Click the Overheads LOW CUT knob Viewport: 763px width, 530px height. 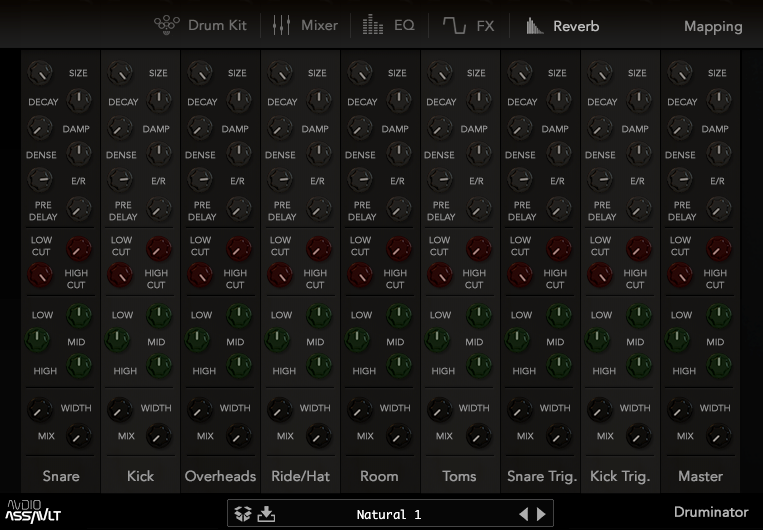pos(238,249)
